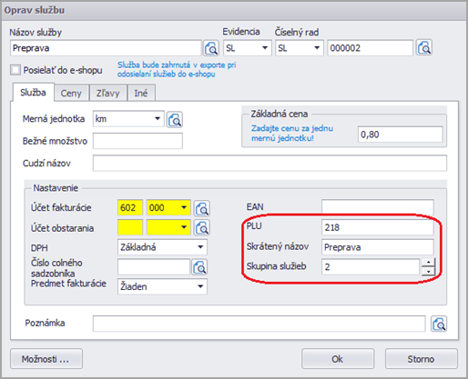
Task: Click the EAN input field
Action: click(377, 207)
